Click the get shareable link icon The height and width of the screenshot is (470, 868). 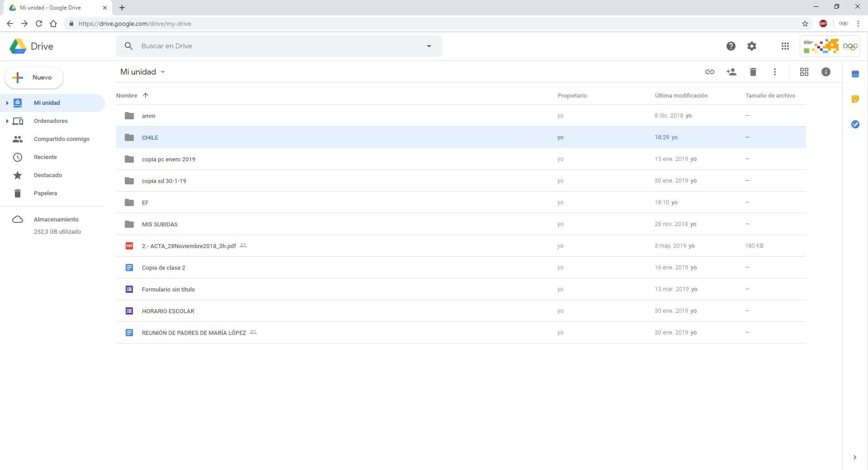tap(709, 72)
